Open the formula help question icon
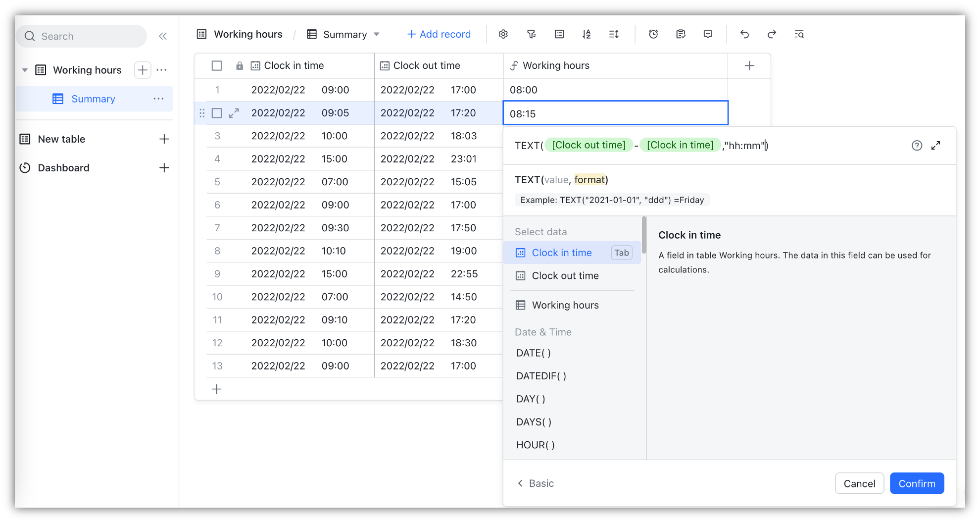The height and width of the screenshot is (523, 980). click(x=917, y=146)
